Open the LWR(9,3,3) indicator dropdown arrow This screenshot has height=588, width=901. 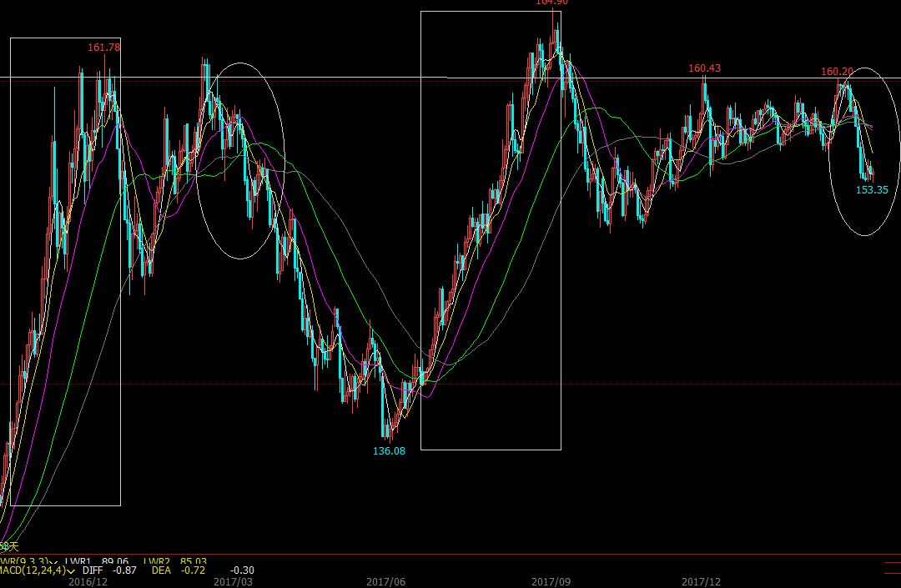pyautogui.click(x=53, y=562)
